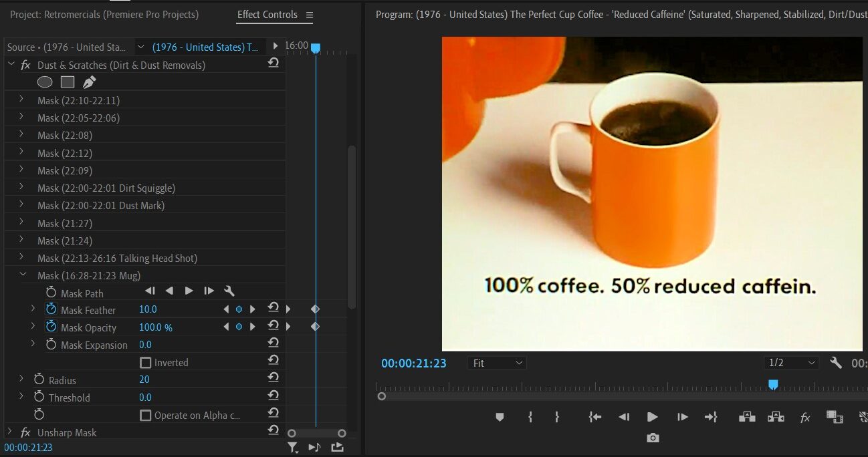
Task: Click the Program monitor playhead marker
Action: pos(773,384)
